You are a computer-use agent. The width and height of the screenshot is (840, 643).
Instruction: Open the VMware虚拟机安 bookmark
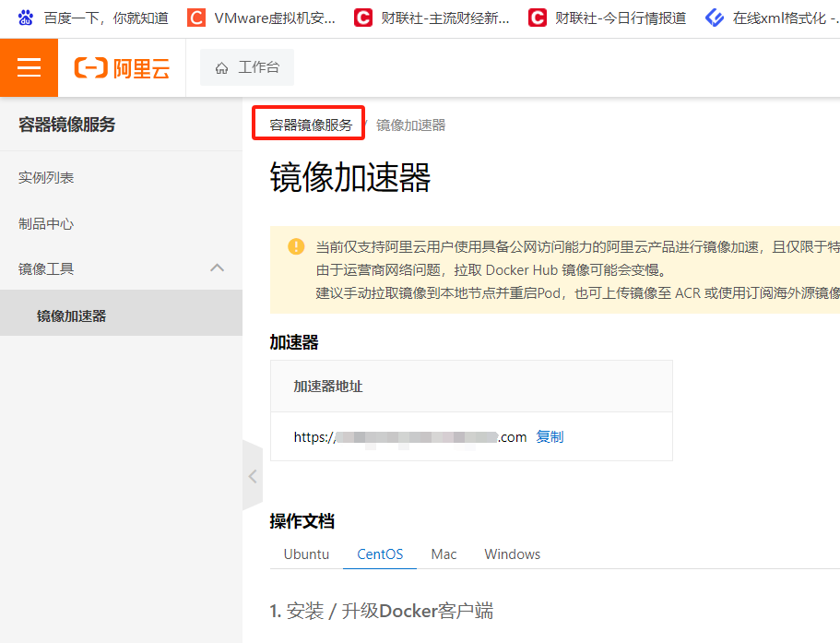tap(262, 18)
